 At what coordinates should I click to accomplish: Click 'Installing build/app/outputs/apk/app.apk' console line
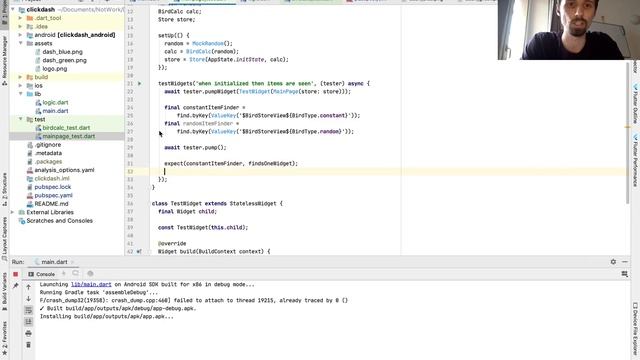click(107, 316)
